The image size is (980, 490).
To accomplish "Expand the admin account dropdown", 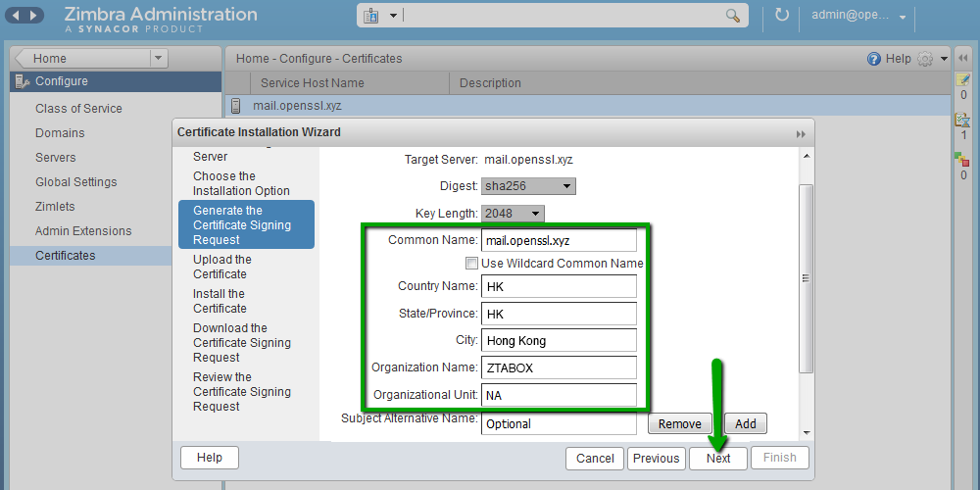I will click(x=902, y=17).
